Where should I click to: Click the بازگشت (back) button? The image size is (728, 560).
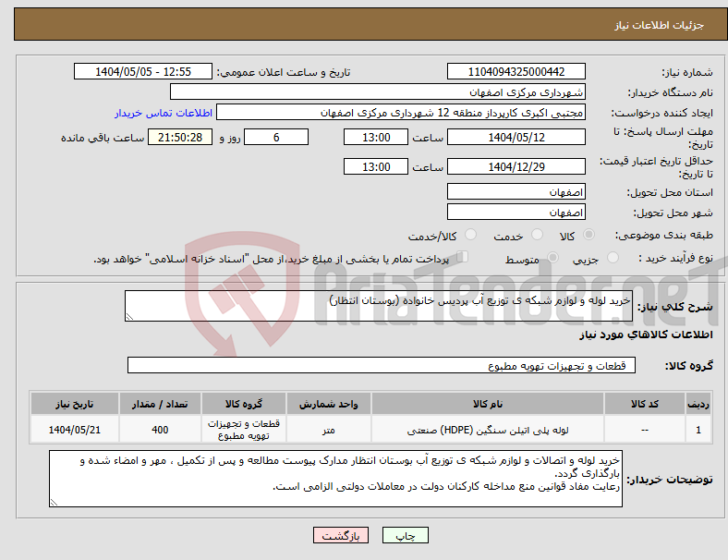[340, 535]
